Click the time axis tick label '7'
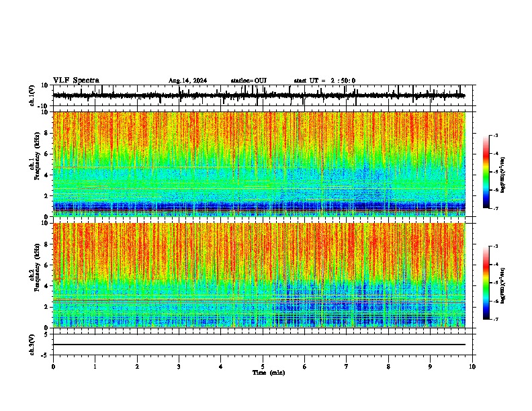This screenshot has height=411, width=532. coord(347,367)
